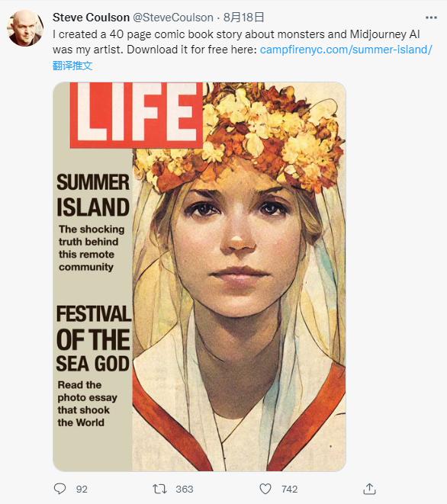Click FESTIVAL OF THE SEA GOD text
Image resolution: width=447 pixels, height=504 pixels.
click(94, 339)
